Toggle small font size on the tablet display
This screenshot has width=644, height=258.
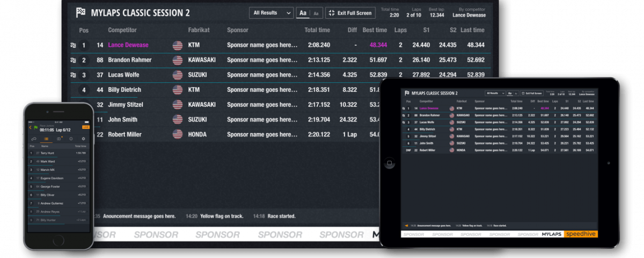[516, 94]
